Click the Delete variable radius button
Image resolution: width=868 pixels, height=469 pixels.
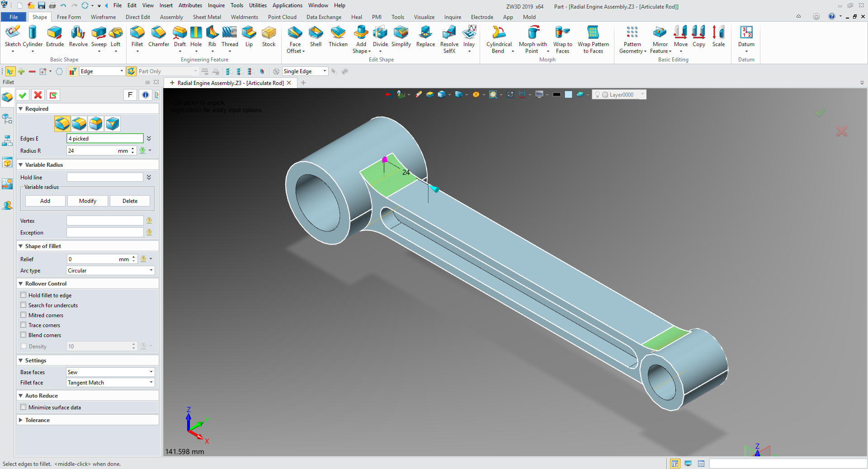(130, 201)
